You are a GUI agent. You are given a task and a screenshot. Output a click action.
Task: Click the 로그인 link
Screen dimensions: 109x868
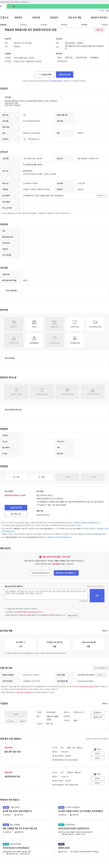coord(102,11)
